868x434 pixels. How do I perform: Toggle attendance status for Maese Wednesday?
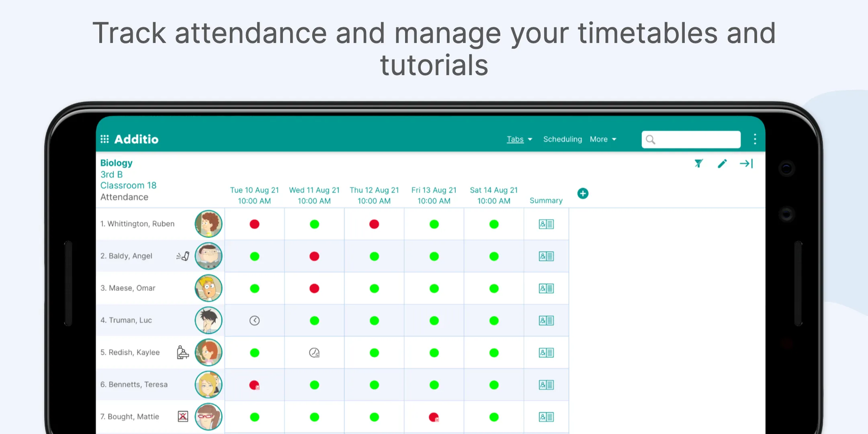314,288
